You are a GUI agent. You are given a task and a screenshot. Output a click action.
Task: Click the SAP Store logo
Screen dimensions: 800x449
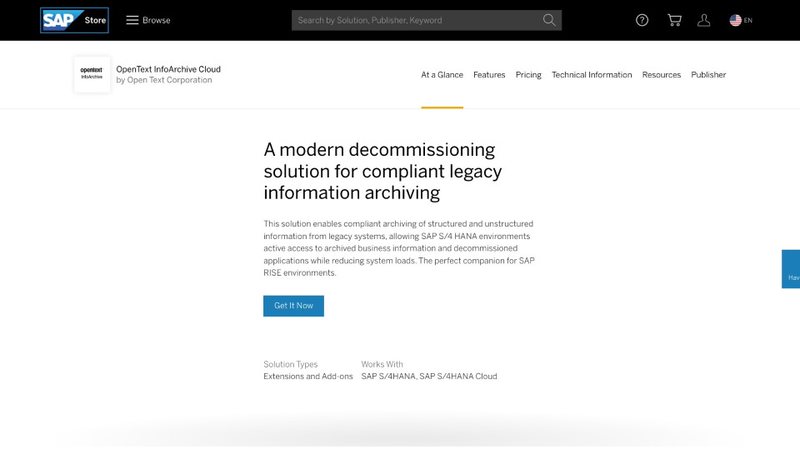74,20
